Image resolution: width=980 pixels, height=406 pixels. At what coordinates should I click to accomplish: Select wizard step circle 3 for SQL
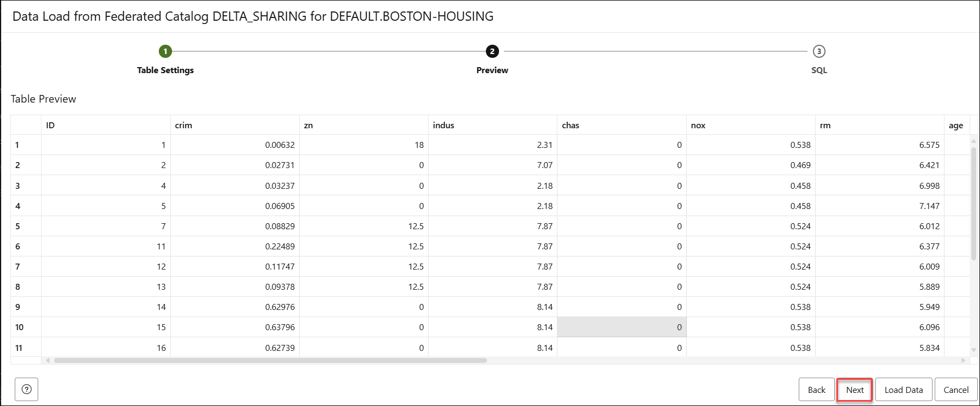tap(819, 51)
